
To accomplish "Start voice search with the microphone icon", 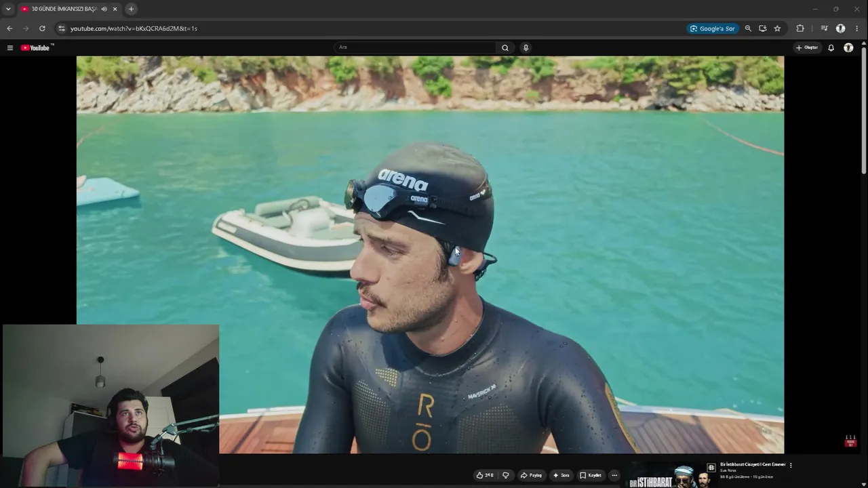I will (x=526, y=47).
